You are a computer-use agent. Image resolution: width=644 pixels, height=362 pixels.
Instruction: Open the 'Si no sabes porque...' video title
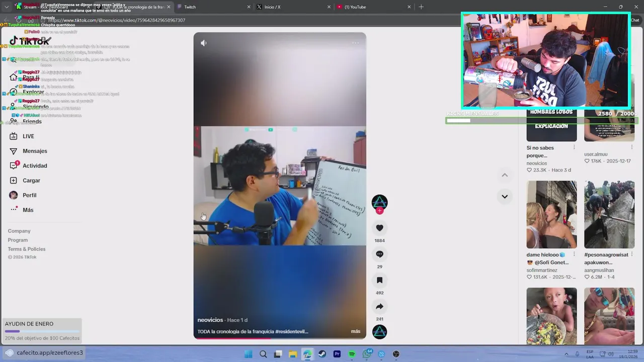pyautogui.click(x=540, y=151)
